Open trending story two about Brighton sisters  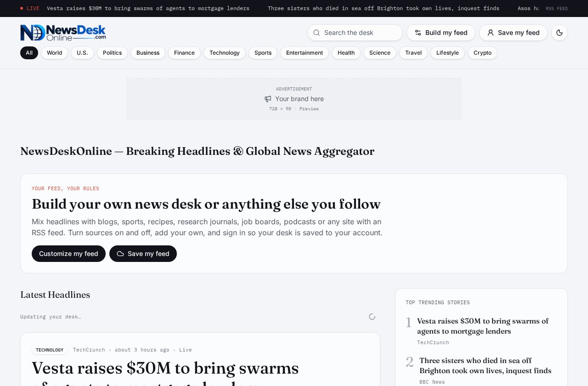486,365
